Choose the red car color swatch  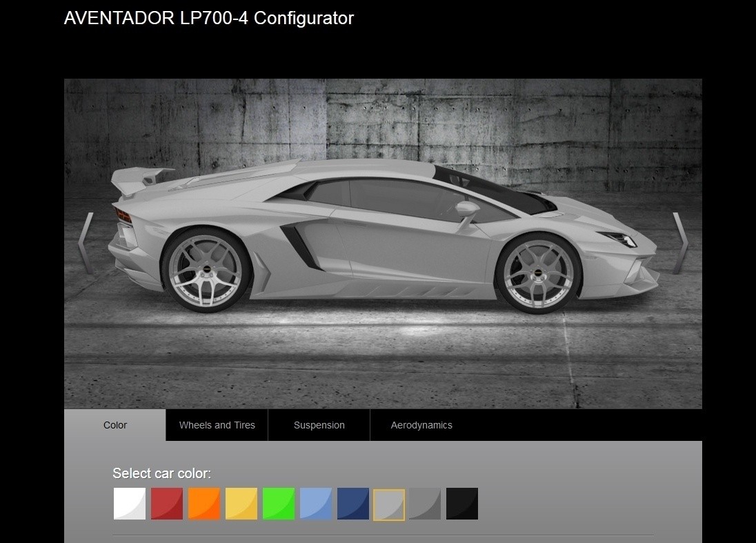(167, 504)
